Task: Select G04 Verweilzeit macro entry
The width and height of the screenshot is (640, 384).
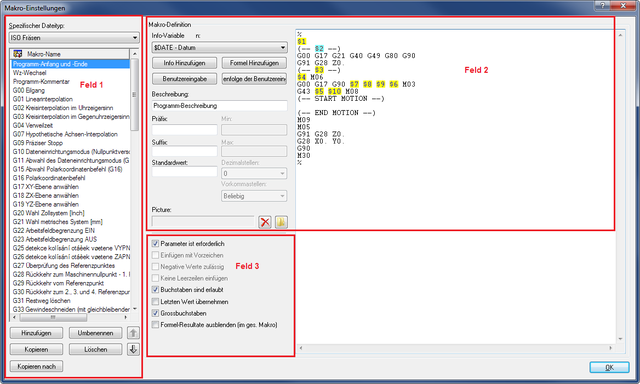Action: (33, 125)
